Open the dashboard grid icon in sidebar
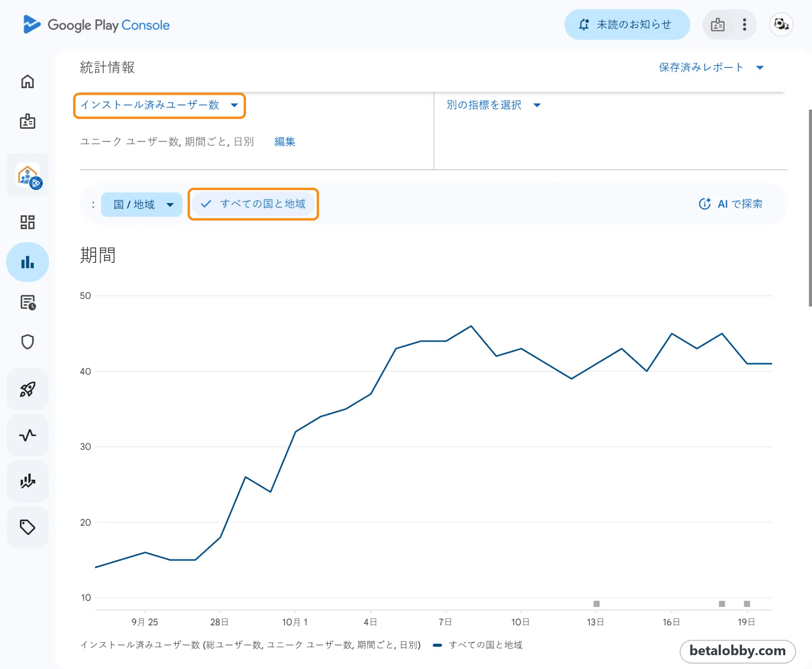 [x=28, y=222]
